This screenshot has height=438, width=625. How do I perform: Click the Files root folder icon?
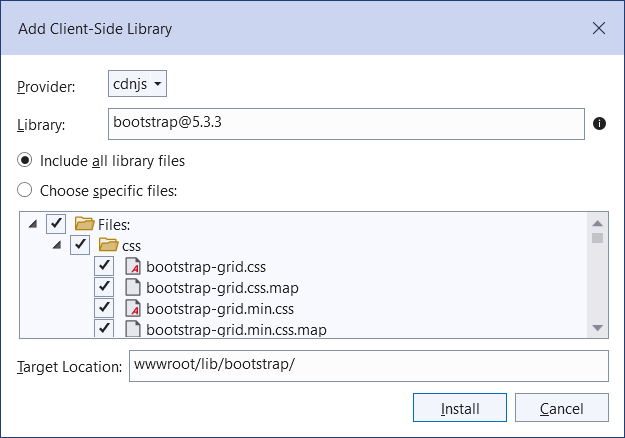coord(84,224)
